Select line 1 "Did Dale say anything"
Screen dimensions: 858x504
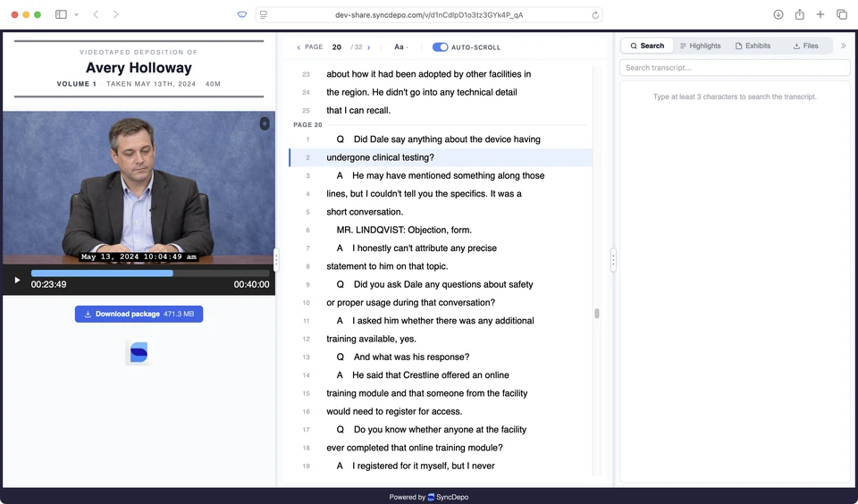[441, 139]
